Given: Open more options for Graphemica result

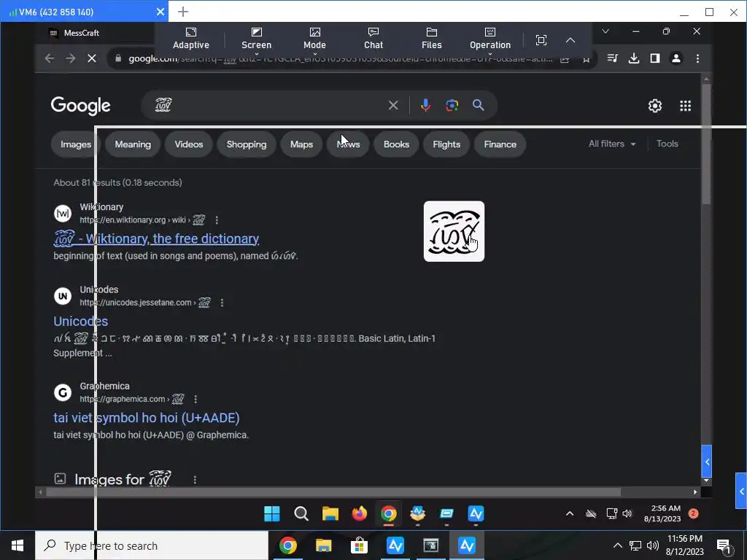Looking at the screenshot, I should (x=196, y=399).
